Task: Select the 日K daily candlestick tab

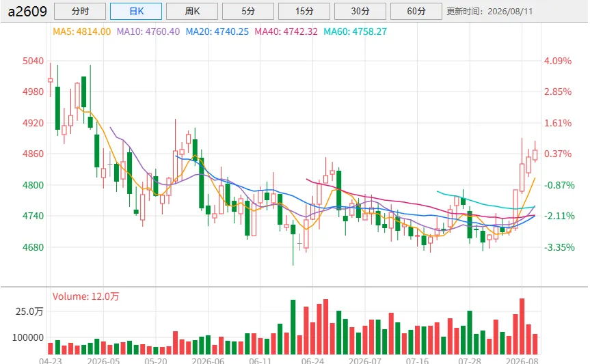Action: tap(136, 12)
